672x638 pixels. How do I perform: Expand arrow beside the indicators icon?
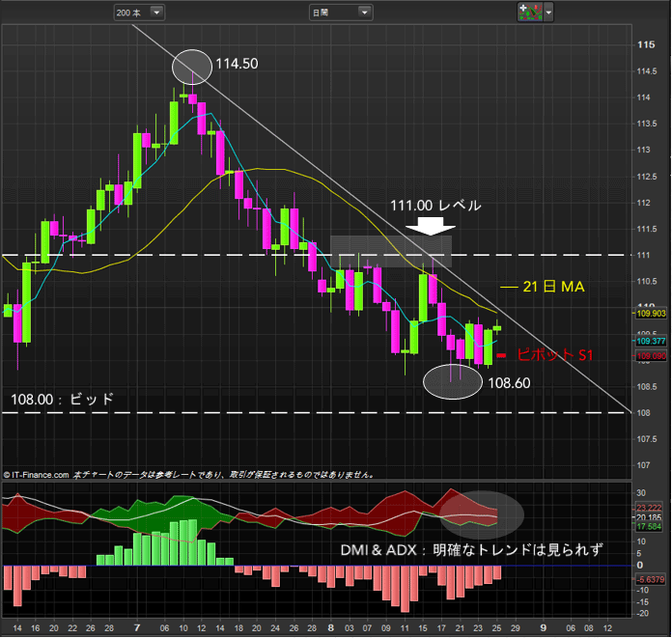[548, 13]
